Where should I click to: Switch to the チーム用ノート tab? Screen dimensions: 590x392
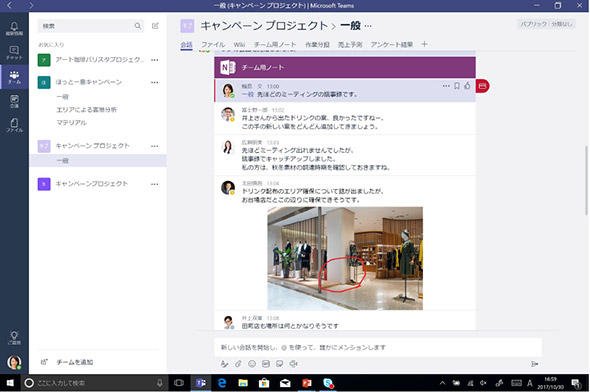click(x=275, y=45)
